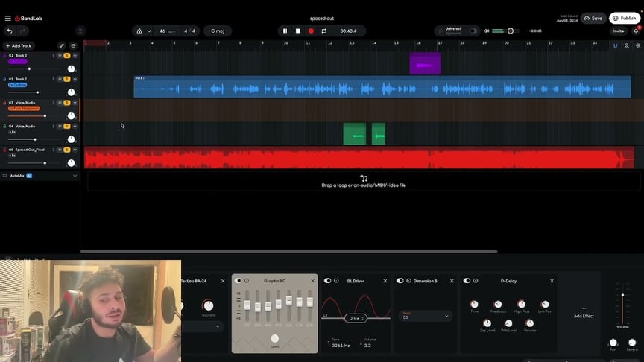
Task: Click the Invite button
Action: [619, 31]
